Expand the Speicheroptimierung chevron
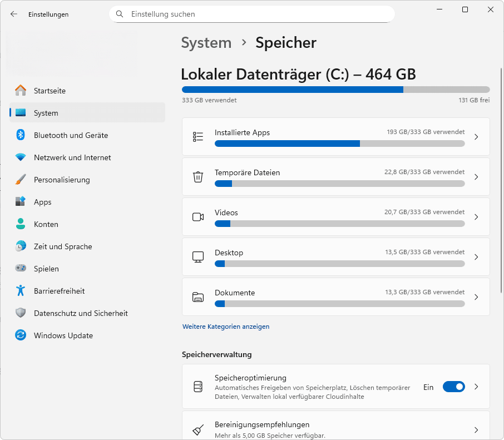 click(x=476, y=387)
